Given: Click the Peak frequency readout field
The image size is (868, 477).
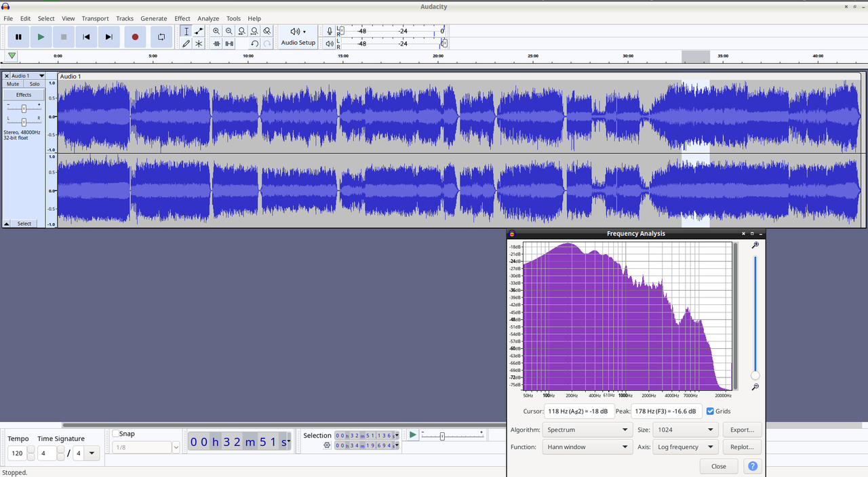Looking at the screenshot, I should (x=667, y=411).
